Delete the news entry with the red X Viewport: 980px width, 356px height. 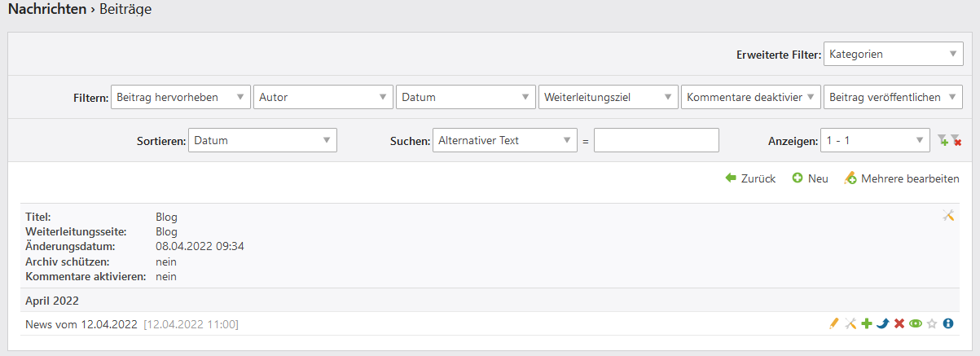tap(899, 323)
